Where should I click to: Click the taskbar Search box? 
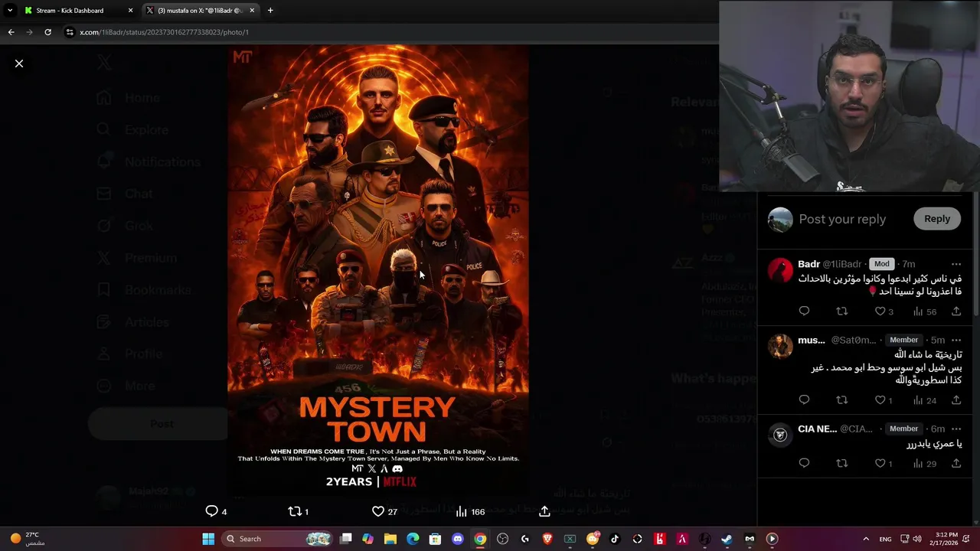click(x=279, y=539)
